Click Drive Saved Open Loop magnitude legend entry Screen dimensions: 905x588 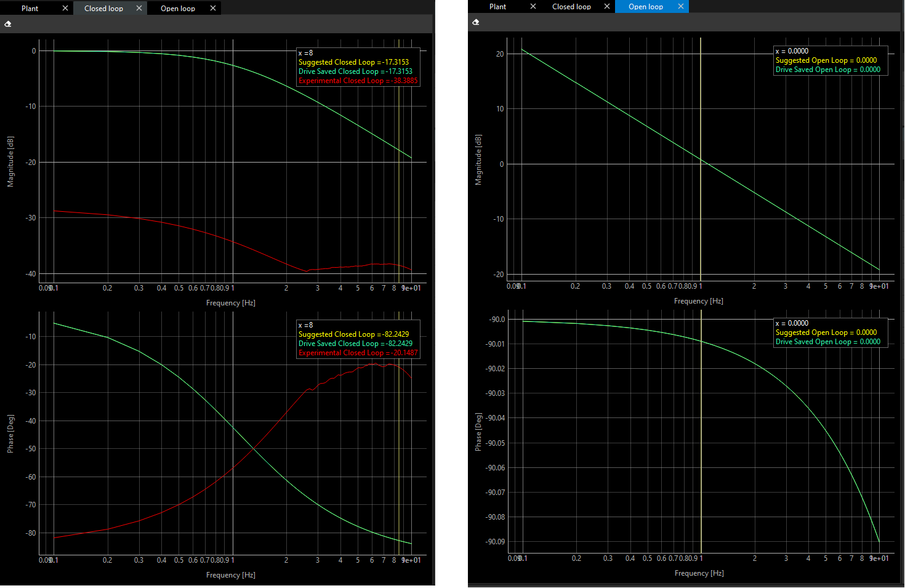coord(827,70)
